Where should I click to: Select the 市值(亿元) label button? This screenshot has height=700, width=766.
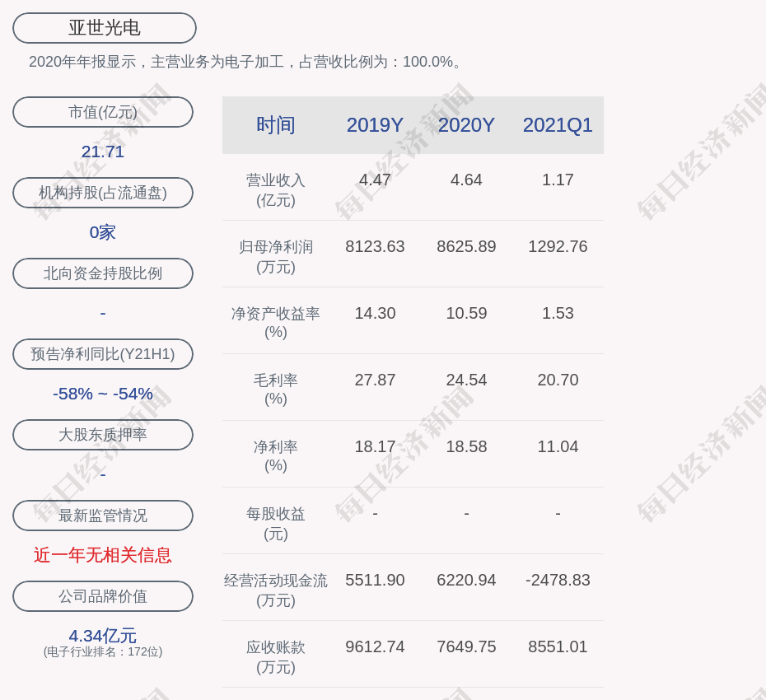click(103, 112)
